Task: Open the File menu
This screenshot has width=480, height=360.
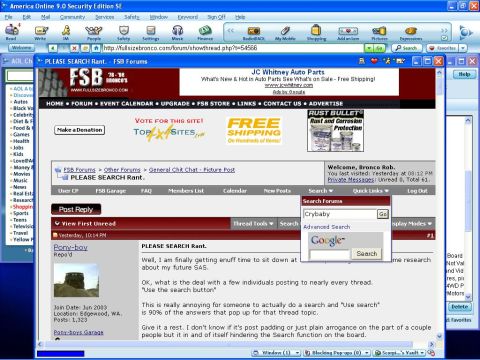Action: coord(9,17)
